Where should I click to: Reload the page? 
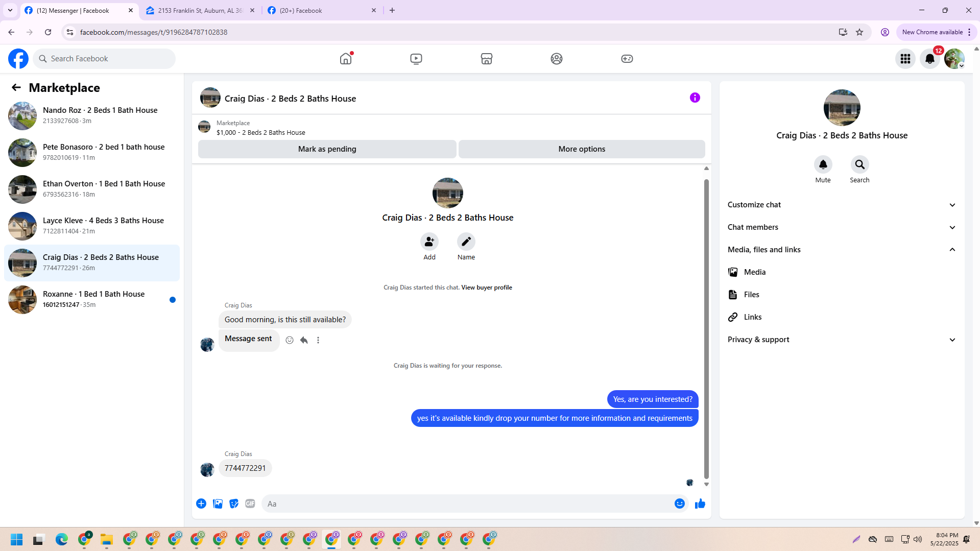pyautogui.click(x=48, y=32)
